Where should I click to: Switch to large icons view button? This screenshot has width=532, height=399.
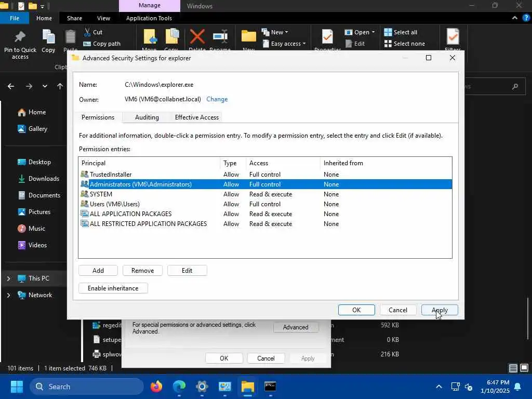click(524, 368)
